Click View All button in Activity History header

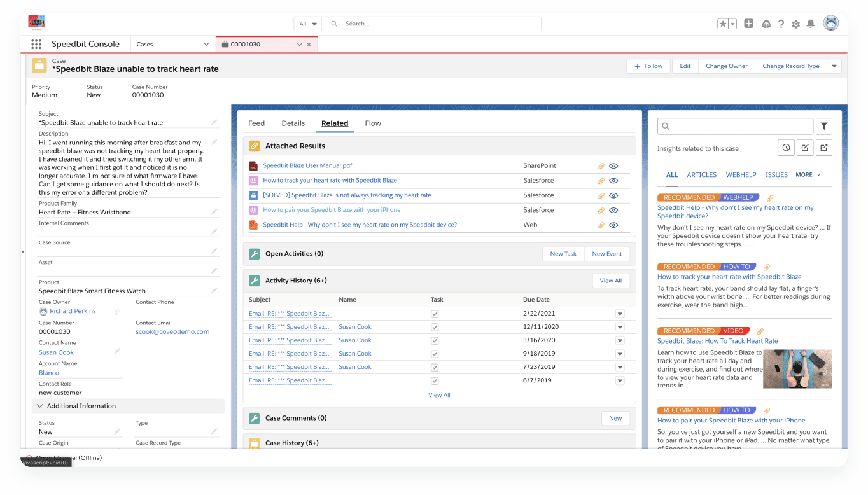[x=611, y=281]
